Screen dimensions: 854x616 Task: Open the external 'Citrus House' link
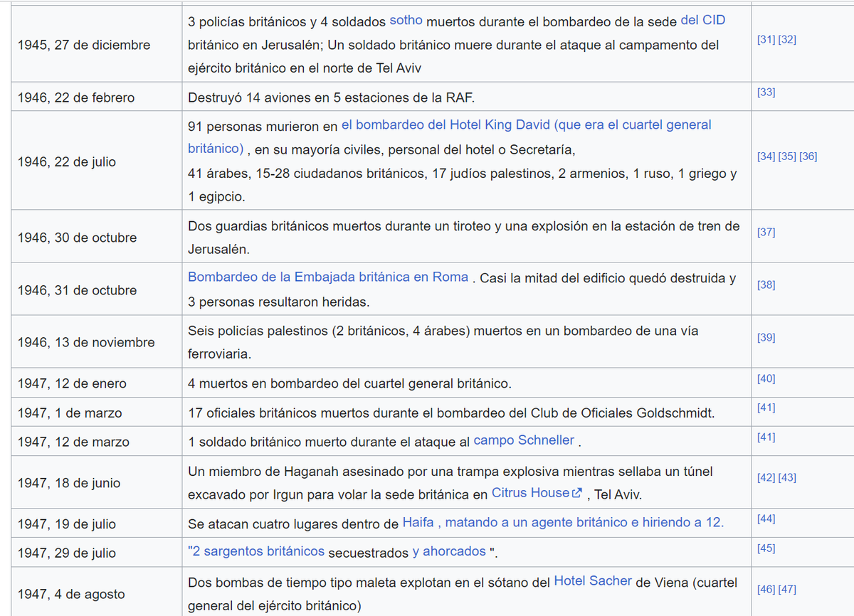[x=537, y=493]
